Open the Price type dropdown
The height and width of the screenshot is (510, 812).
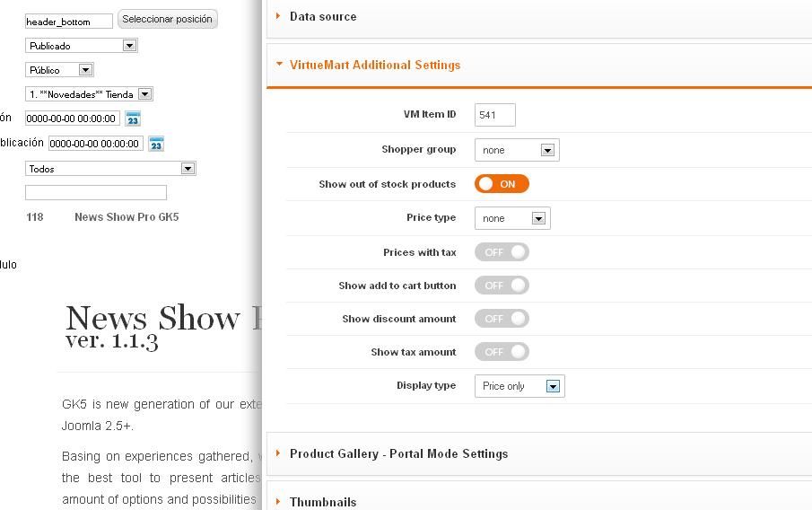(512, 219)
